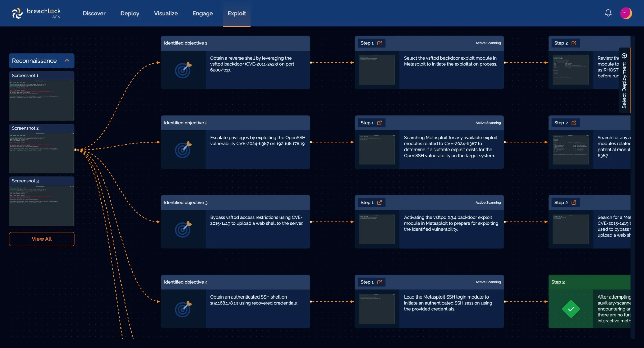Image resolution: width=644 pixels, height=348 pixels.
Task: Select the Visualize tab
Action: (166, 13)
